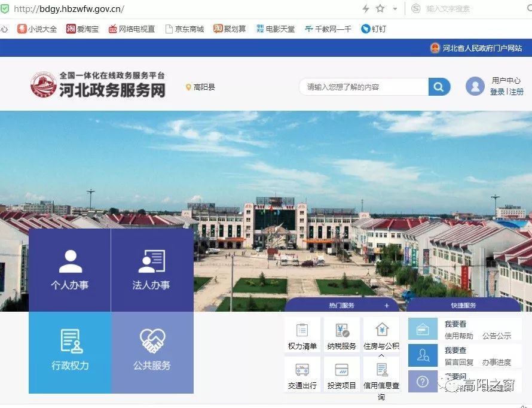Switch to the 快捷服务 tab
This screenshot has width=532, height=408.
463,306
